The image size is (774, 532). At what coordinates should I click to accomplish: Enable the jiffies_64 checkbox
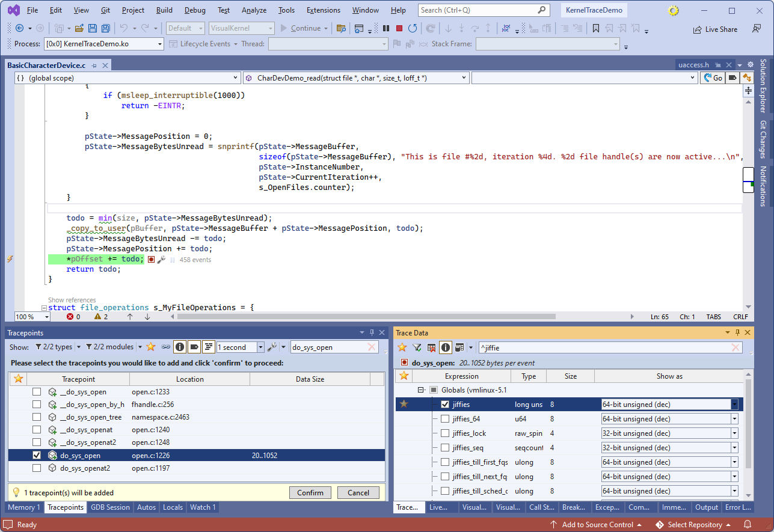[445, 418]
